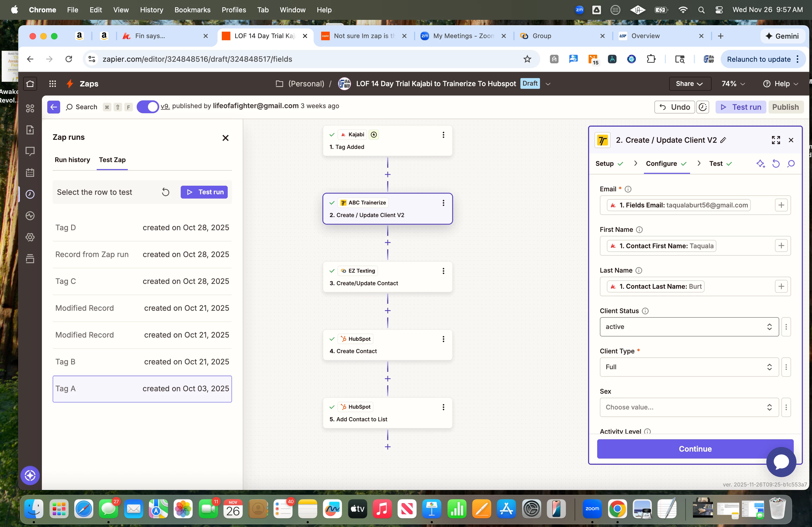Click the Publish button

[785, 107]
